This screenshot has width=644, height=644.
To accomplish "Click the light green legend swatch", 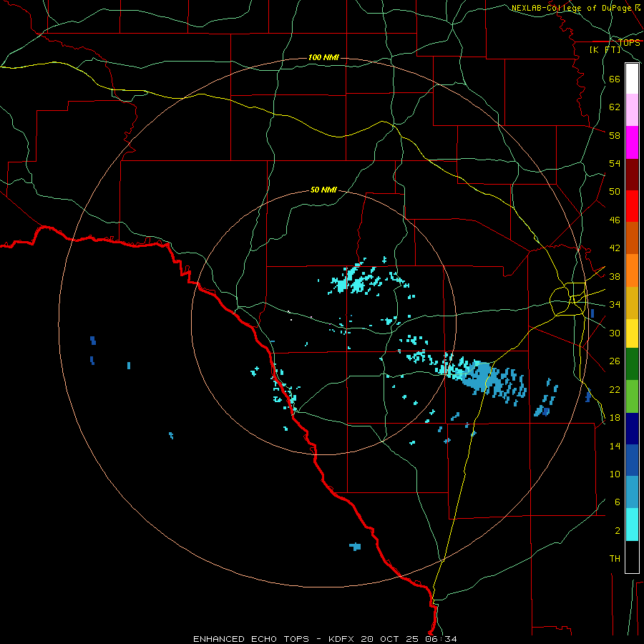I will coord(632,396).
